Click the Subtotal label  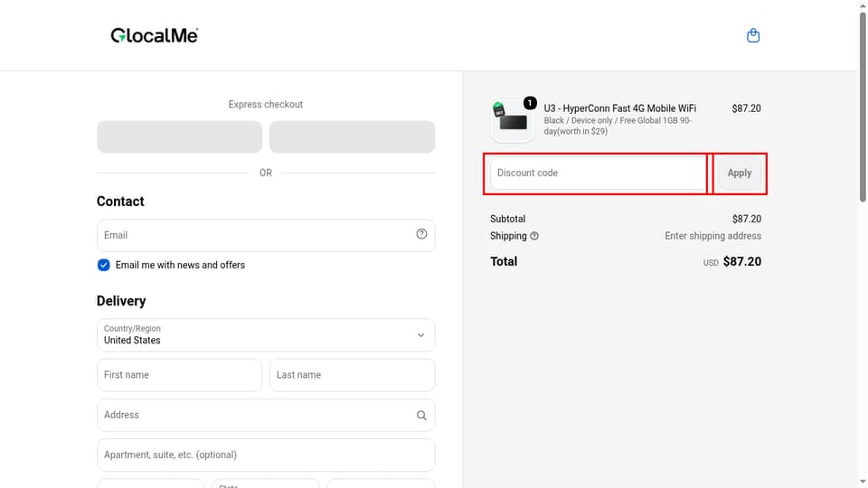click(507, 219)
